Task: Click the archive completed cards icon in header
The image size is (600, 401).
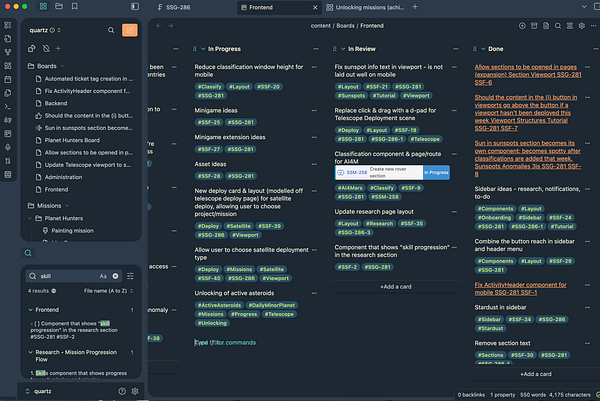Action: pyautogui.click(x=534, y=26)
